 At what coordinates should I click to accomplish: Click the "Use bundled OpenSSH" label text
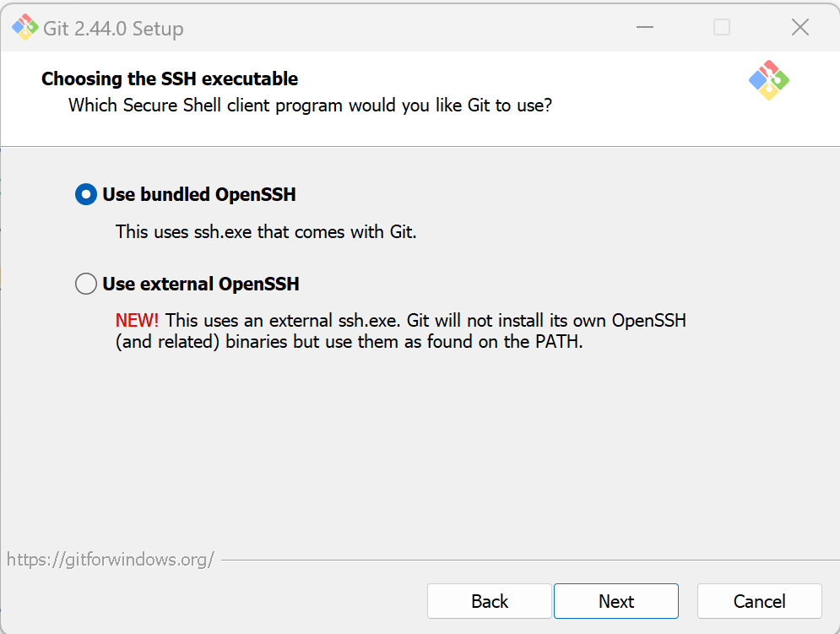pos(199,195)
